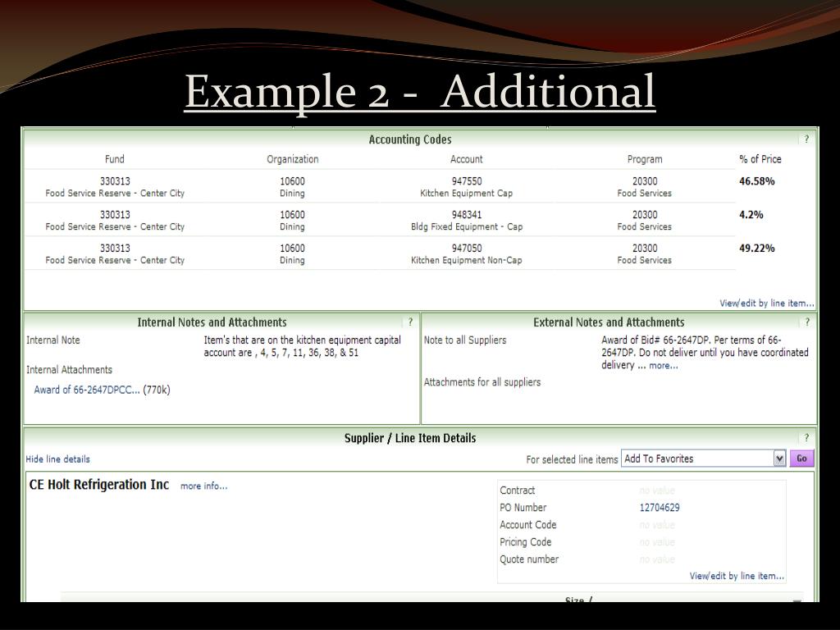The image size is (840, 630).
Task: Click the Go button
Action: (801, 459)
